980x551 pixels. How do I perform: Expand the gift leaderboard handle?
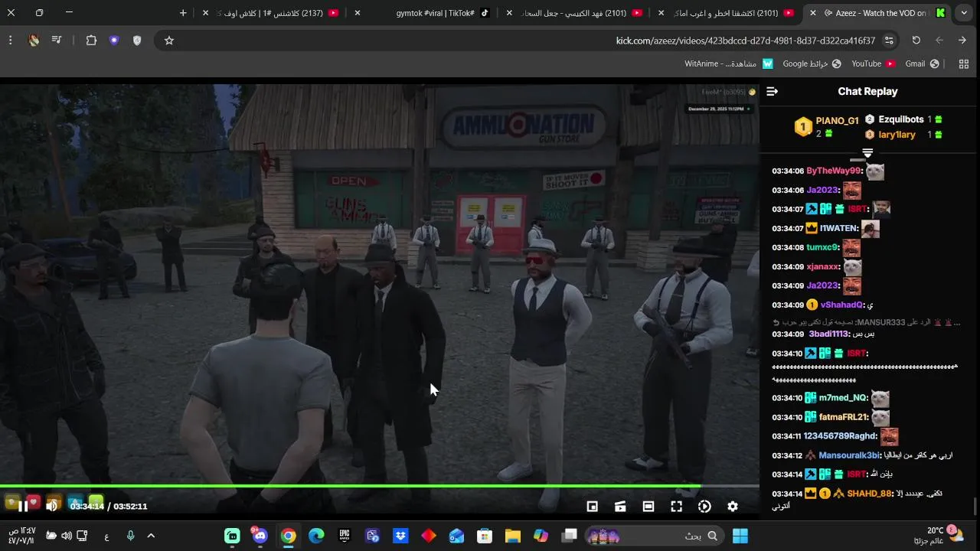pos(867,153)
